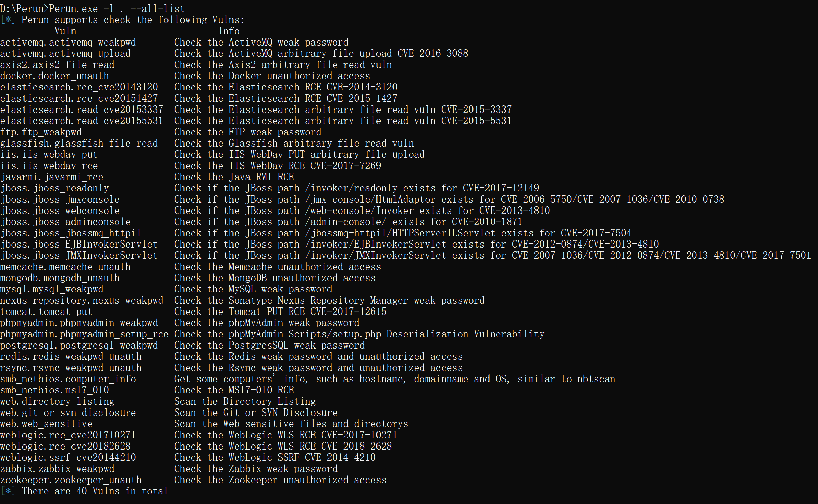Click the ftp.ftp_weakpwd vuln name

(x=41, y=132)
